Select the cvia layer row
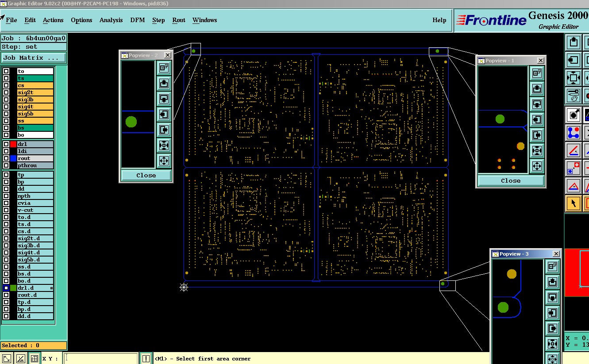The width and height of the screenshot is (589, 364). click(x=35, y=203)
